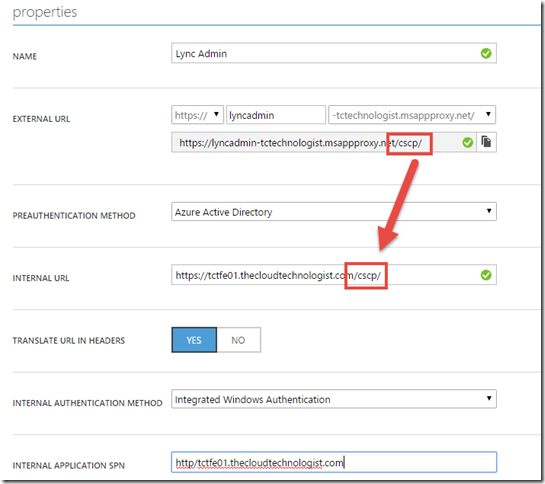Set Translate URL in Headers to NO
545x484 pixels.
pyautogui.click(x=238, y=340)
